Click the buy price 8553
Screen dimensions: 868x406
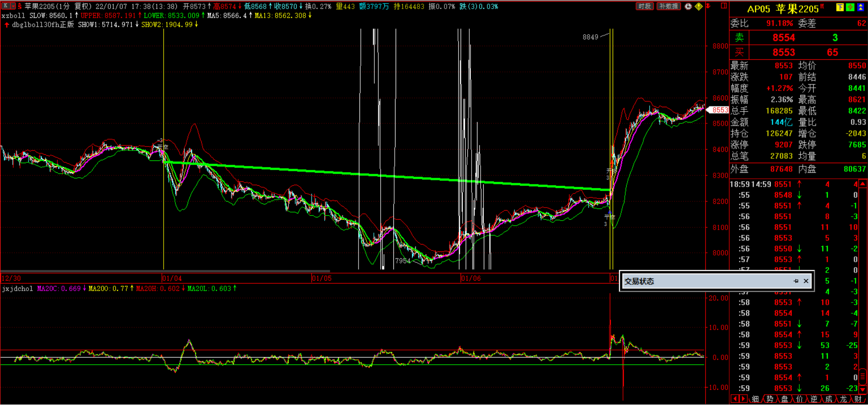point(783,52)
